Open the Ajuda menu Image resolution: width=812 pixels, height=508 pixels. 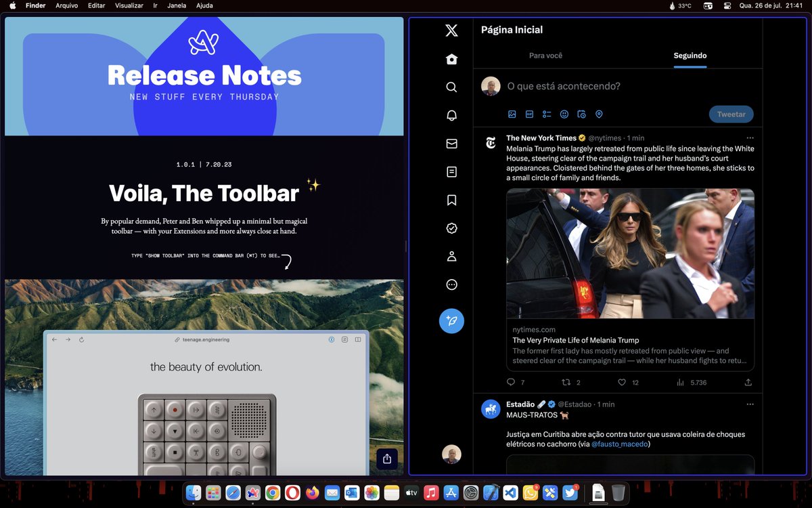(x=204, y=5)
